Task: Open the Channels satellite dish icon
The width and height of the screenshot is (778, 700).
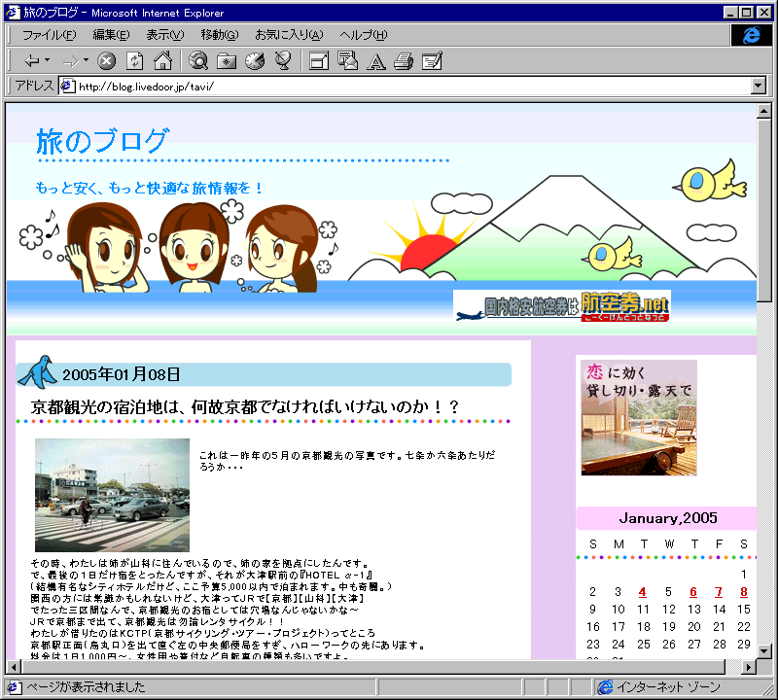Action: click(x=283, y=61)
